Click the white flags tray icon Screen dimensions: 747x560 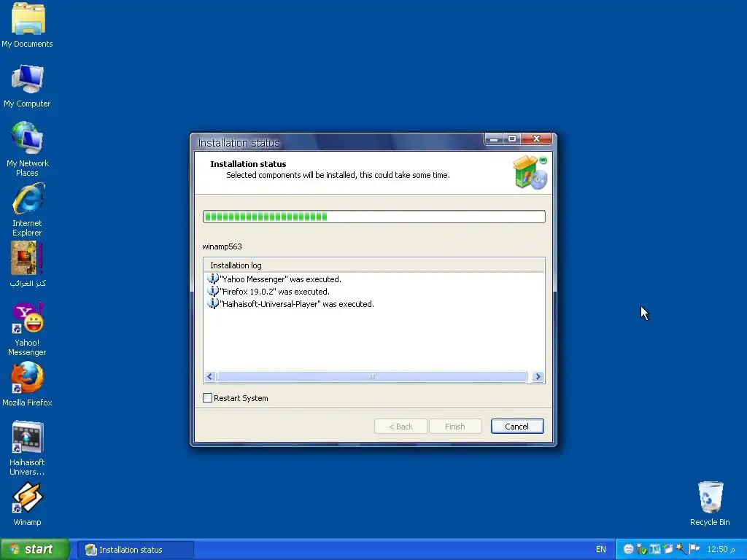(x=694, y=549)
